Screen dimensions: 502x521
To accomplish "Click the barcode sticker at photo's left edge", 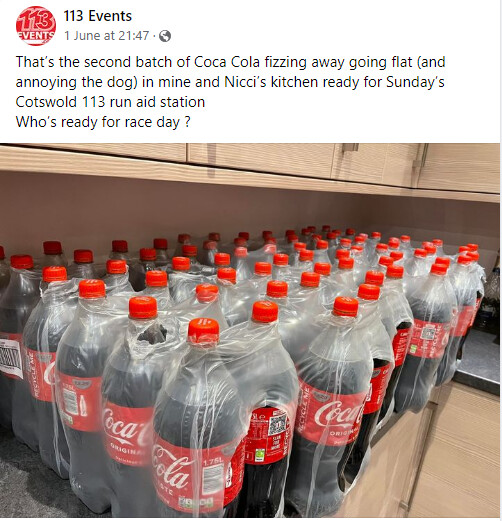I will coord(12,360).
